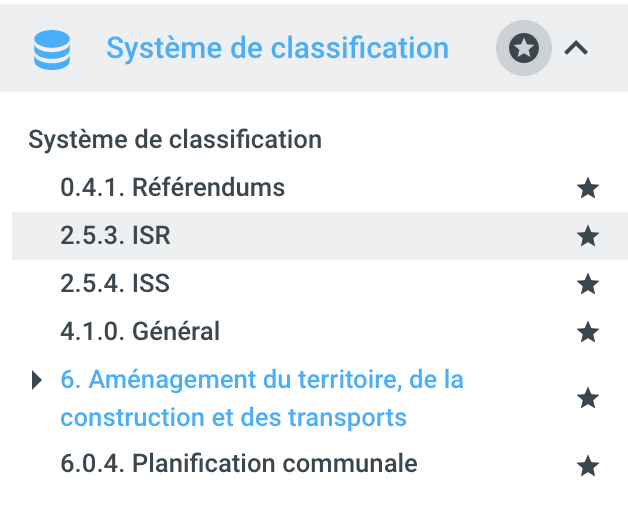
Task: Click the grey header bar left of the database icon
Action: [x=14, y=48]
